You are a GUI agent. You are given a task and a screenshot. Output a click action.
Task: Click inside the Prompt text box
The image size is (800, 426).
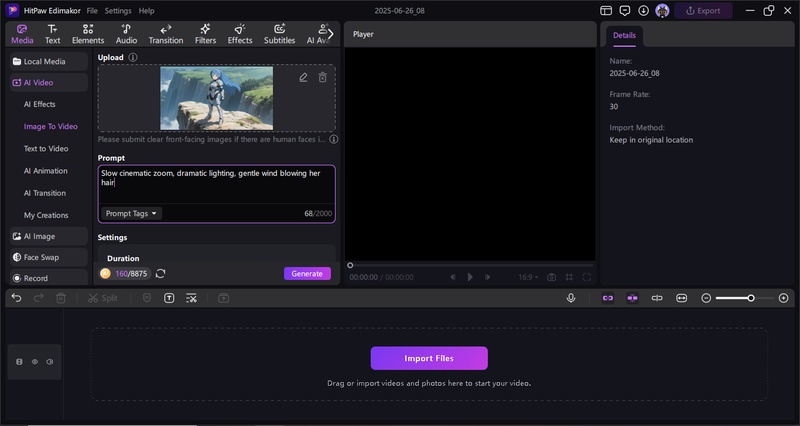216,185
